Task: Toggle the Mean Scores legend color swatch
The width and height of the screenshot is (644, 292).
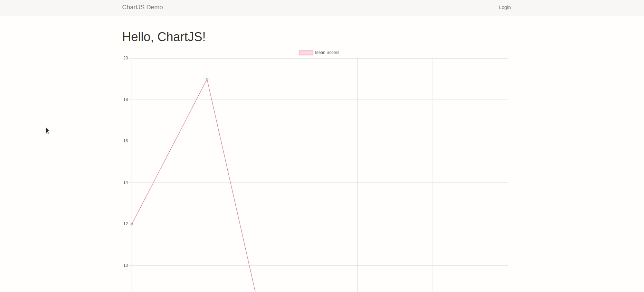Action: 306,53
